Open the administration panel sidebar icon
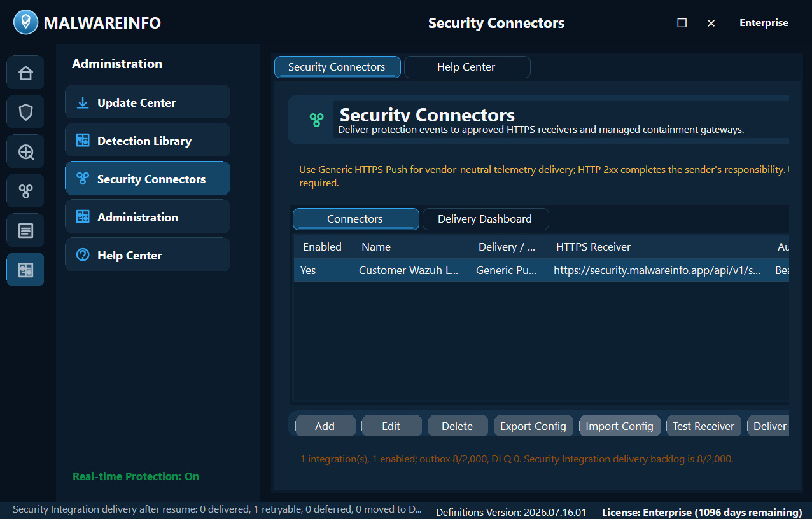This screenshot has width=812, height=519. point(25,270)
